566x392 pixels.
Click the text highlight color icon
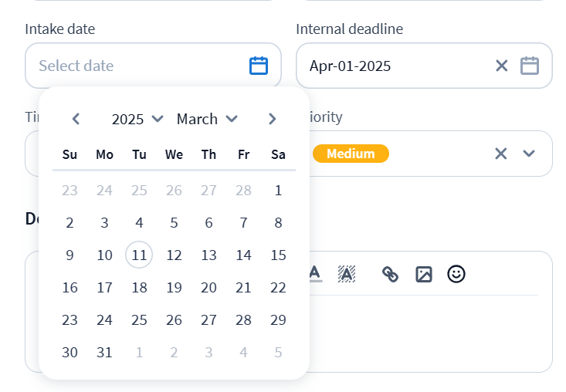pyautogui.click(x=347, y=274)
